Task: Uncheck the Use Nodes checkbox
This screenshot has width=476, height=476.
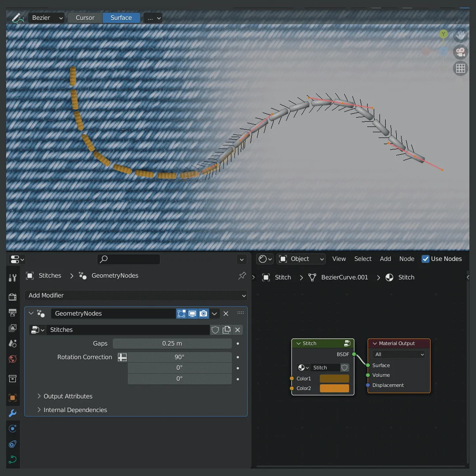Action: 425,259
